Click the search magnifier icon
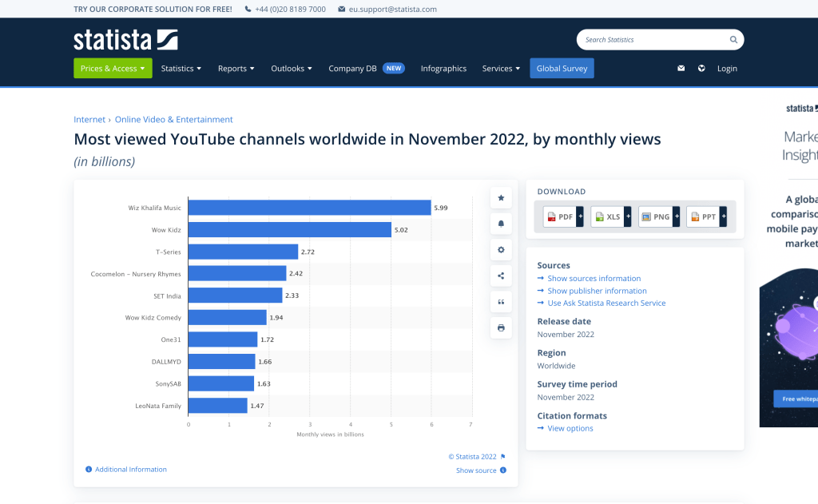The image size is (818, 504). point(733,40)
